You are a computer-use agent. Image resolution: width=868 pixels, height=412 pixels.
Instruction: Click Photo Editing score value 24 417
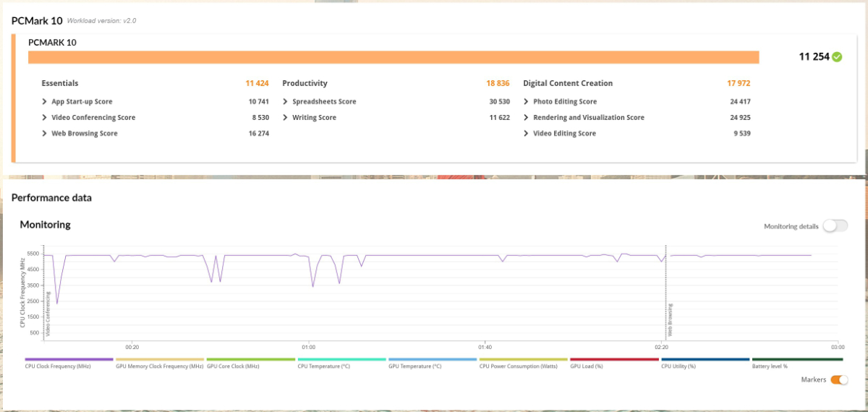point(741,102)
